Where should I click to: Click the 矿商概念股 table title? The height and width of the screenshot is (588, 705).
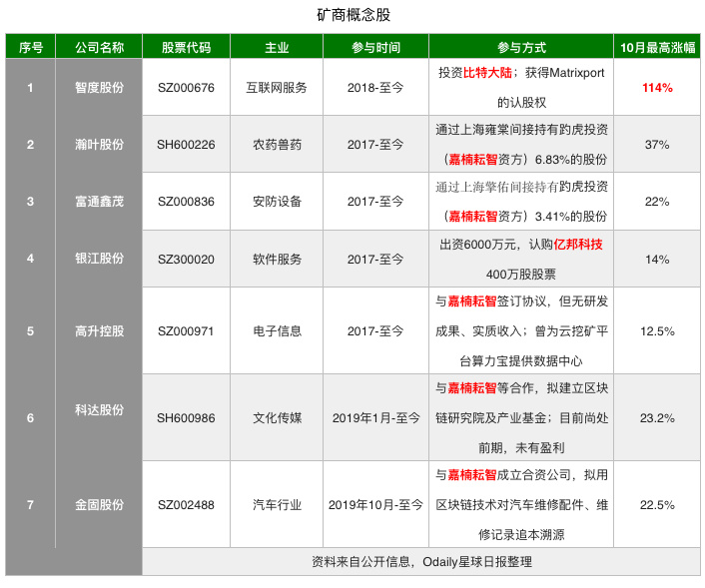click(x=351, y=17)
